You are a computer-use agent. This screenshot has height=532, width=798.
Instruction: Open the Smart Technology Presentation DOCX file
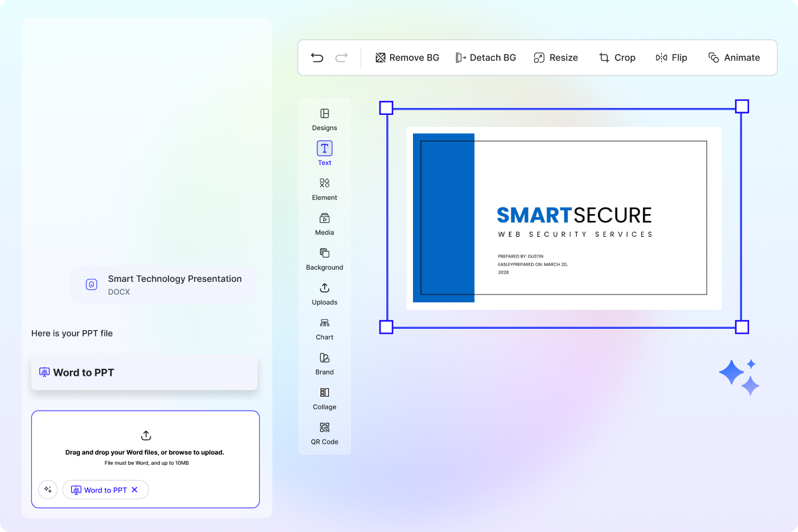164,284
